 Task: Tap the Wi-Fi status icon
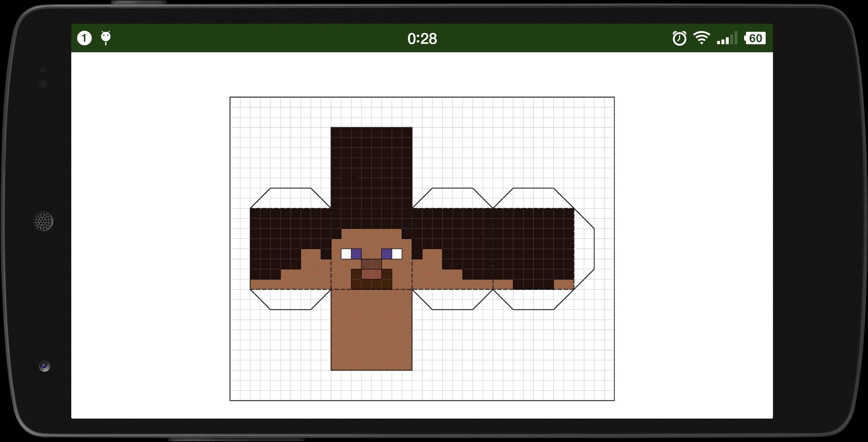coord(702,38)
